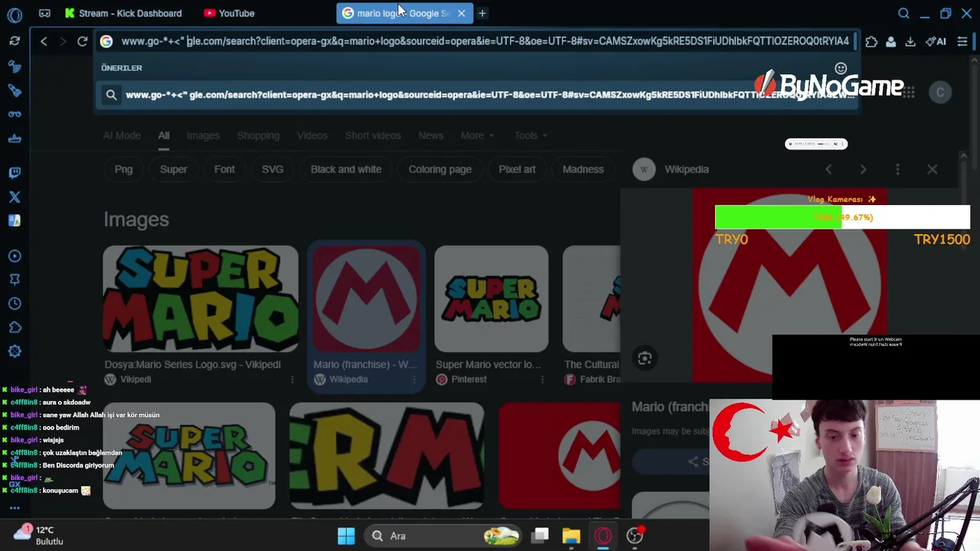This screenshot has width=980, height=551.
Task: Click the SVG filter chip
Action: point(273,169)
